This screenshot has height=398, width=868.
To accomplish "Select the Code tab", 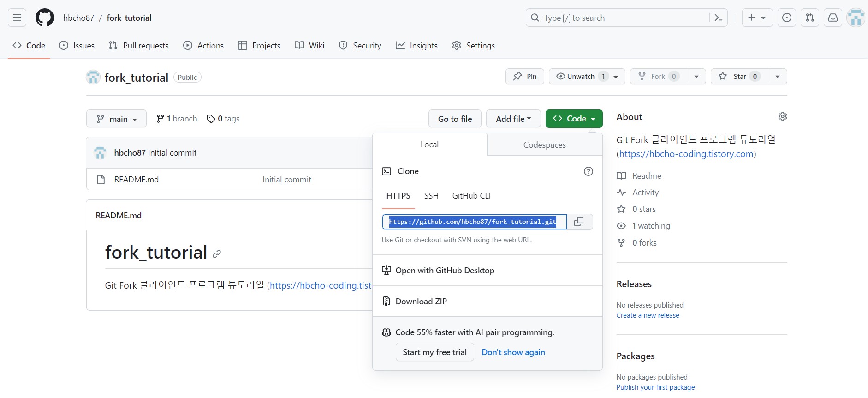I will pyautogui.click(x=29, y=45).
